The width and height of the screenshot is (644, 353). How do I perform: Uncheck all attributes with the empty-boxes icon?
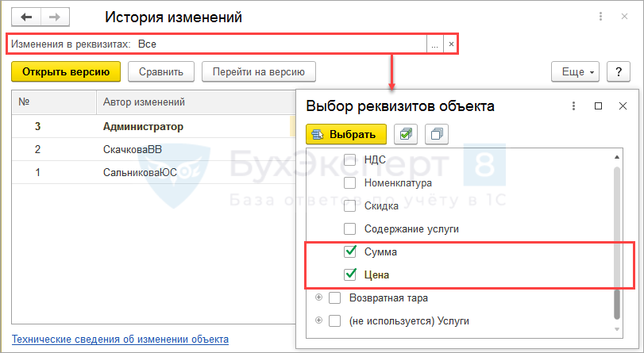tap(437, 134)
